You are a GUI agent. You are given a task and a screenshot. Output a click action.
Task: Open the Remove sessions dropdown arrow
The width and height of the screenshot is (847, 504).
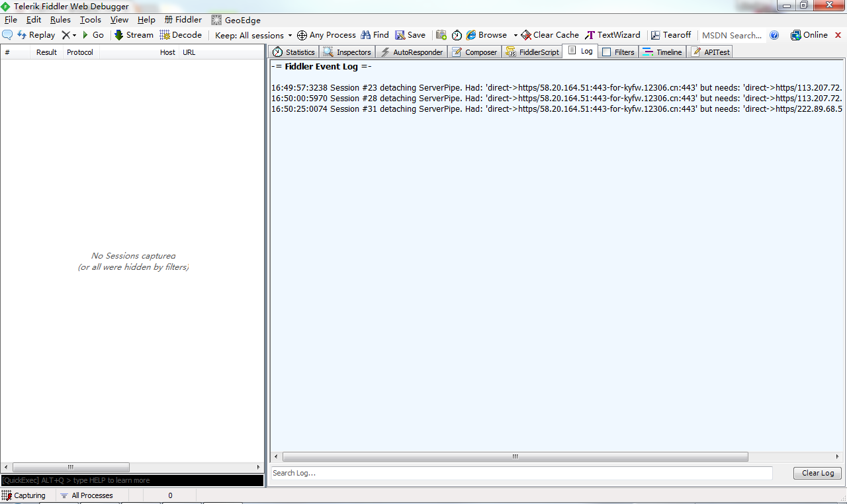[74, 35]
